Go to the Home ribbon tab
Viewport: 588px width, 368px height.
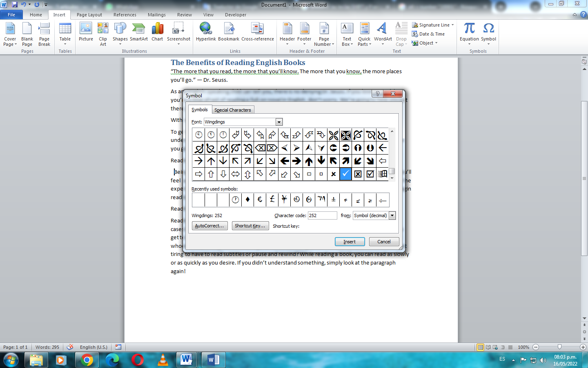coord(36,15)
